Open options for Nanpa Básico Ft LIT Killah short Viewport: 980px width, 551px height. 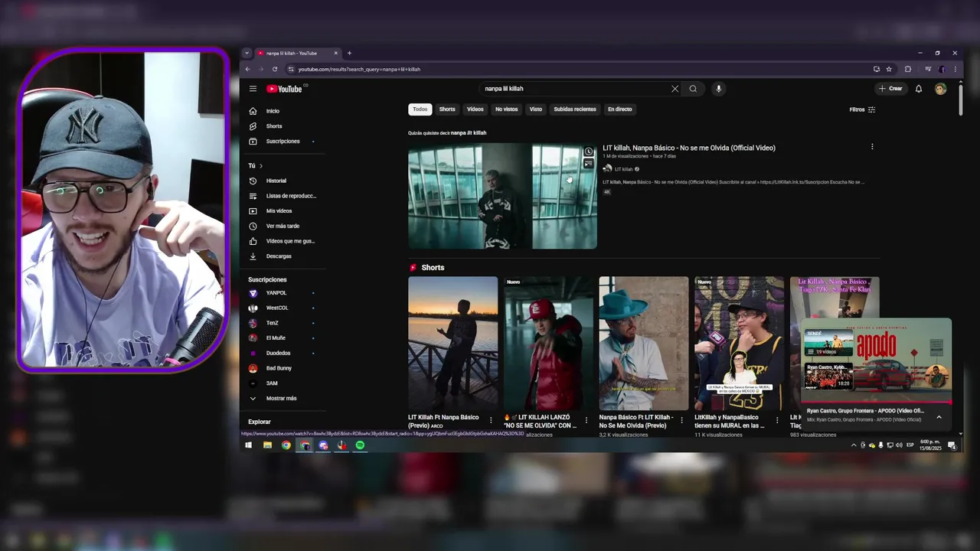pyautogui.click(x=681, y=420)
